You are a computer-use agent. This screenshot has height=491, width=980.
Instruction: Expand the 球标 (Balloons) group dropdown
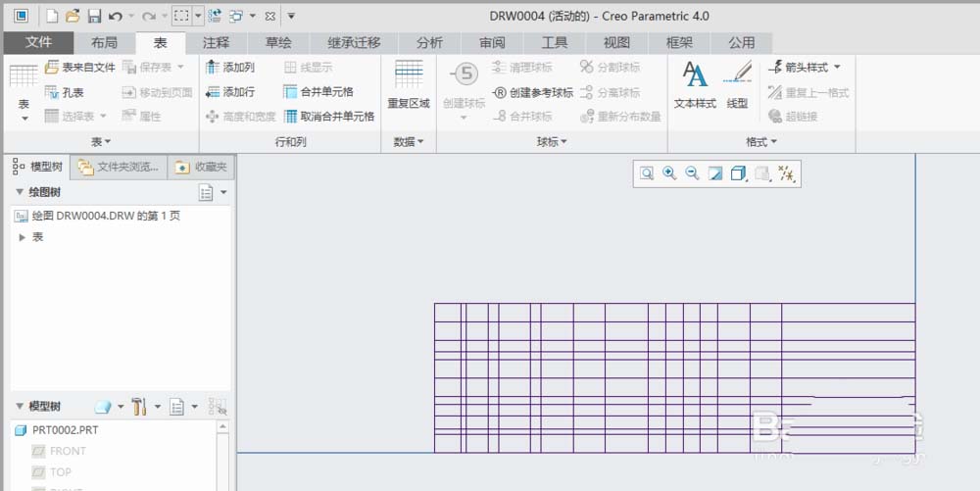[x=552, y=142]
